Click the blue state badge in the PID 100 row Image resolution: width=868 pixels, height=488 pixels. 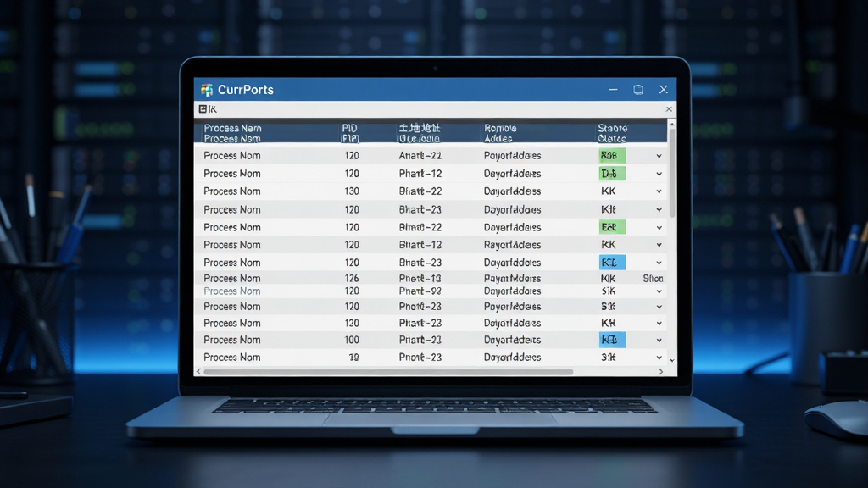pos(612,340)
